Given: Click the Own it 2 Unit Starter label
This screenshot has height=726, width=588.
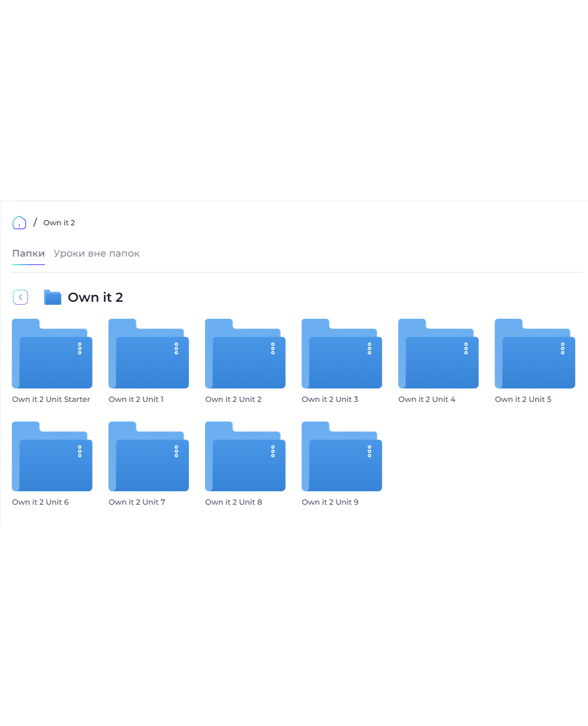Looking at the screenshot, I should pyautogui.click(x=51, y=399).
